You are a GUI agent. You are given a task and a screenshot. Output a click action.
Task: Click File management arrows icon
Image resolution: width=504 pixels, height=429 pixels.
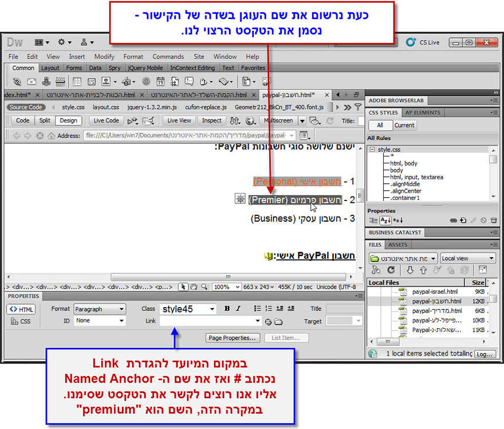coord(235,121)
